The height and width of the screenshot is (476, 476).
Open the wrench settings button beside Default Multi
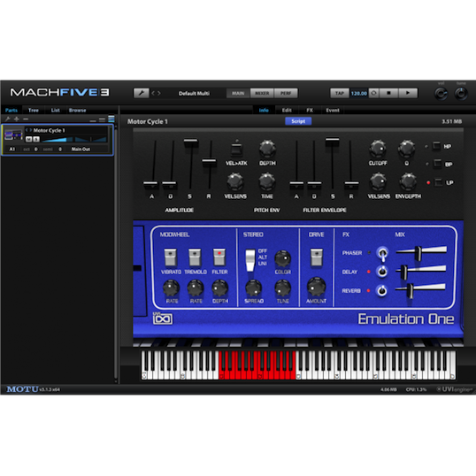[x=142, y=93]
